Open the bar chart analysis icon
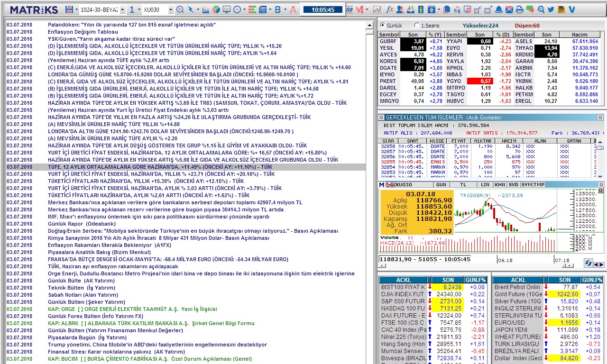This screenshot has height=364, width=607. point(206,9)
